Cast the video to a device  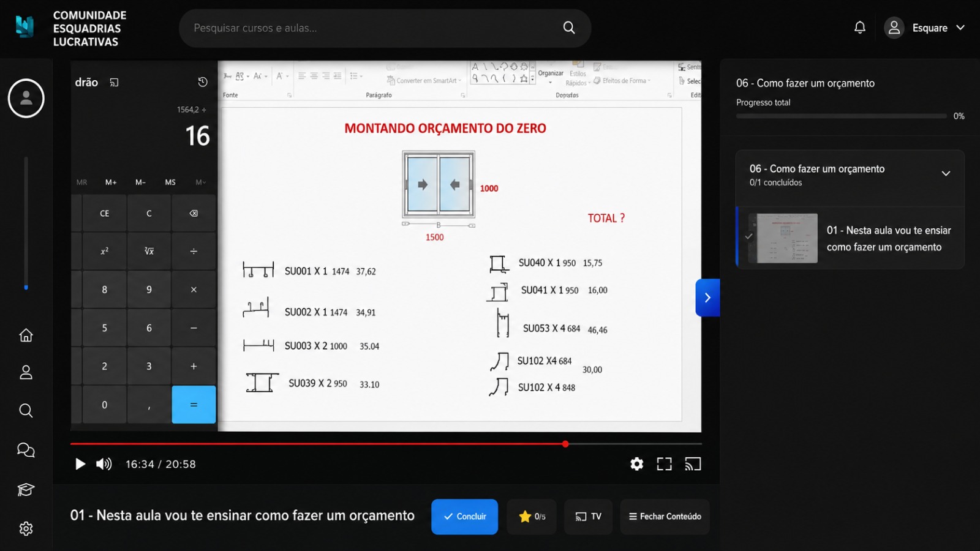[693, 464]
